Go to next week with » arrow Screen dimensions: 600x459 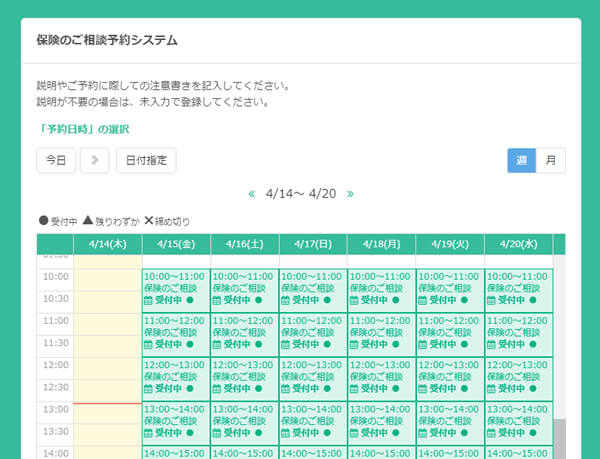coord(350,194)
